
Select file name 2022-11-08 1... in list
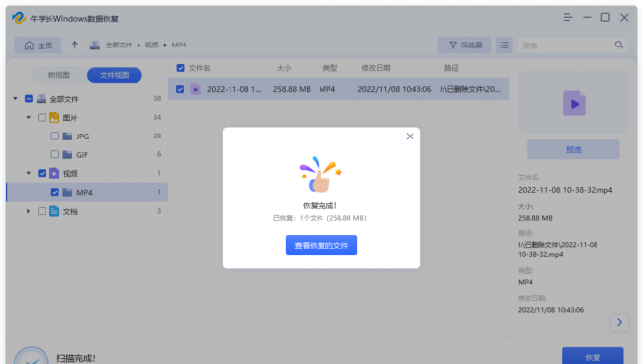(x=233, y=89)
